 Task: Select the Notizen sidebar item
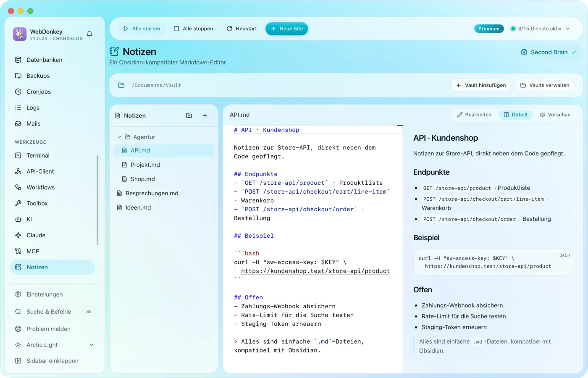click(x=52, y=267)
